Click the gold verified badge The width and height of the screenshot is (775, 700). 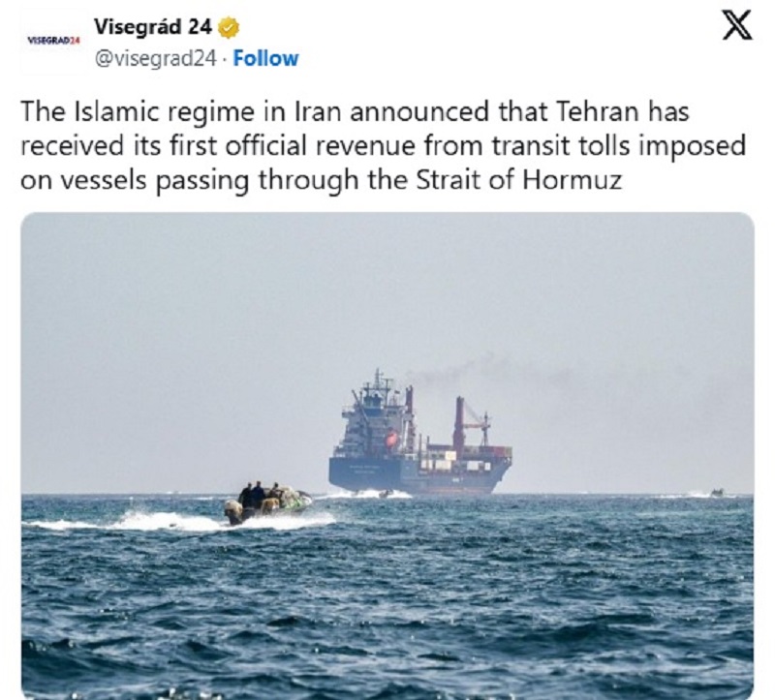(229, 28)
